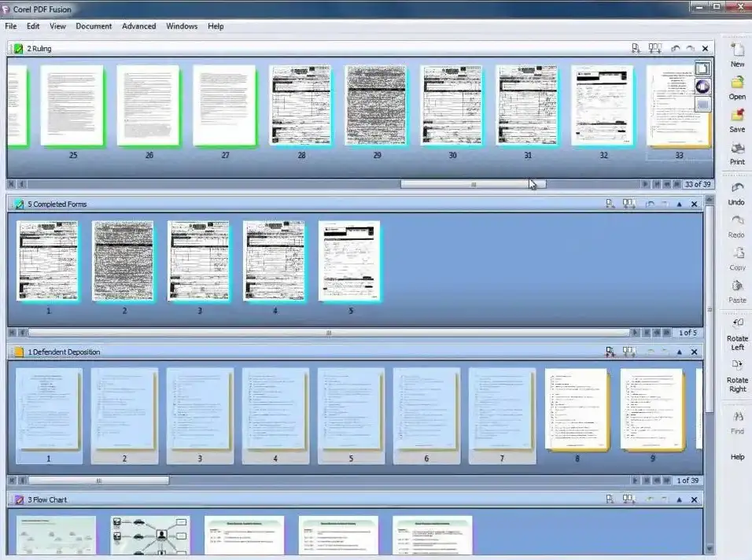This screenshot has width=752, height=560.
Task: Rotate the page with Rotate Left
Action: coord(737,326)
